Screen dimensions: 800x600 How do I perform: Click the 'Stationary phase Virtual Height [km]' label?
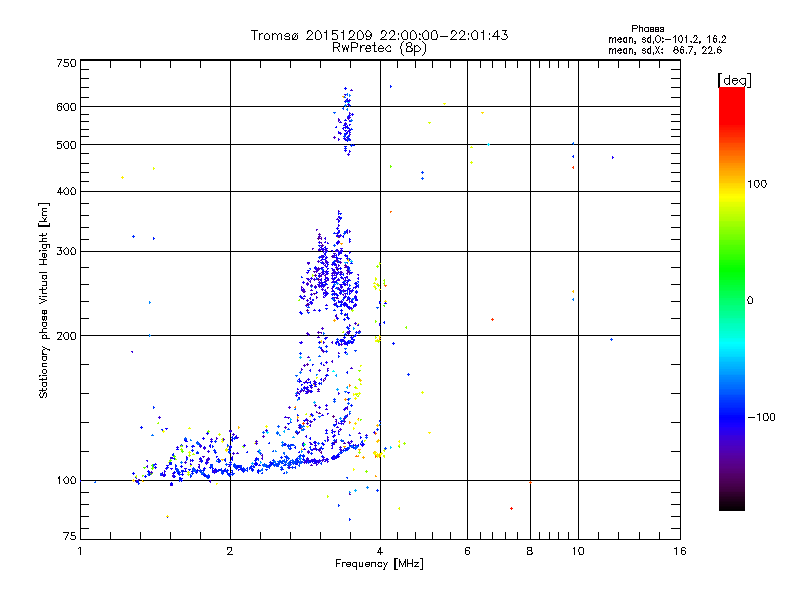click(x=44, y=300)
